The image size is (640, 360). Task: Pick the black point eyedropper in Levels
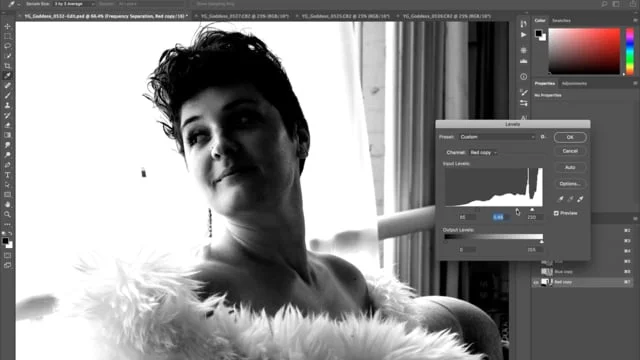click(560, 199)
